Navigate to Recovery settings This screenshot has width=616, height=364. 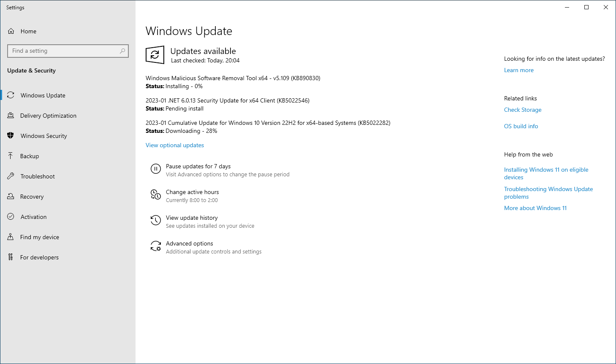[x=68, y=197]
